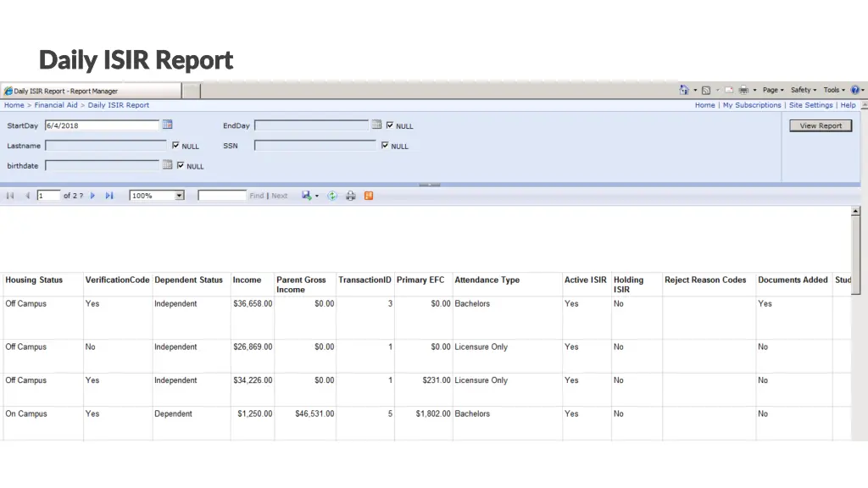Open the StartDay calendar picker

click(167, 125)
